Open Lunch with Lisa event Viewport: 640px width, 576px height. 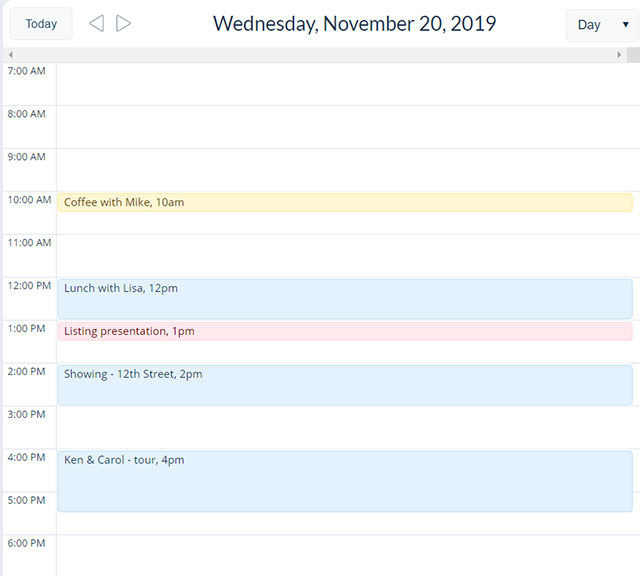point(345,299)
